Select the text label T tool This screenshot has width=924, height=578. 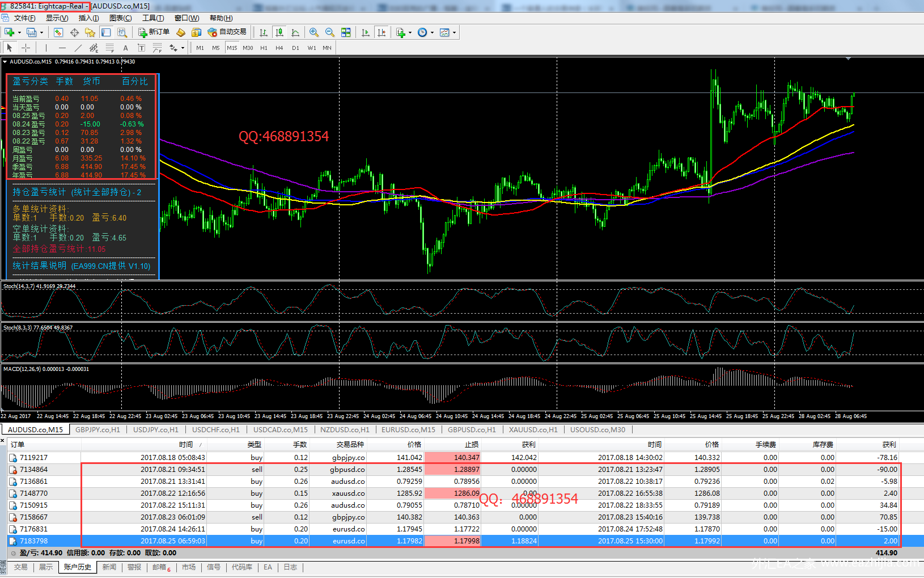click(x=141, y=48)
